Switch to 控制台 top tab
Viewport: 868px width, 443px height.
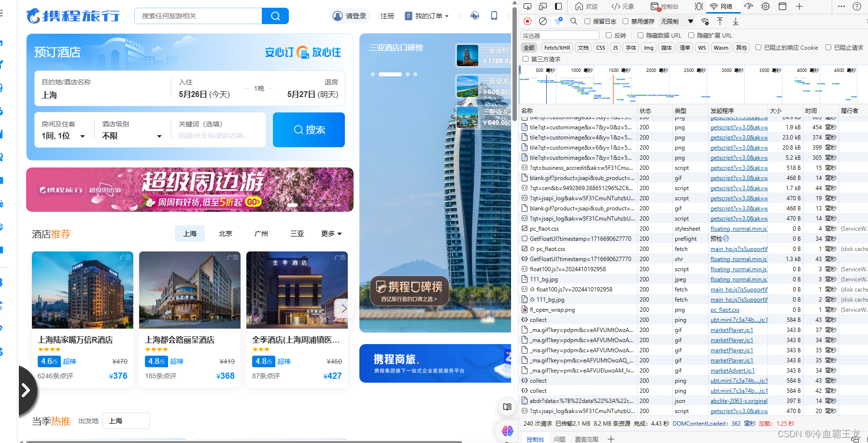(665, 6)
